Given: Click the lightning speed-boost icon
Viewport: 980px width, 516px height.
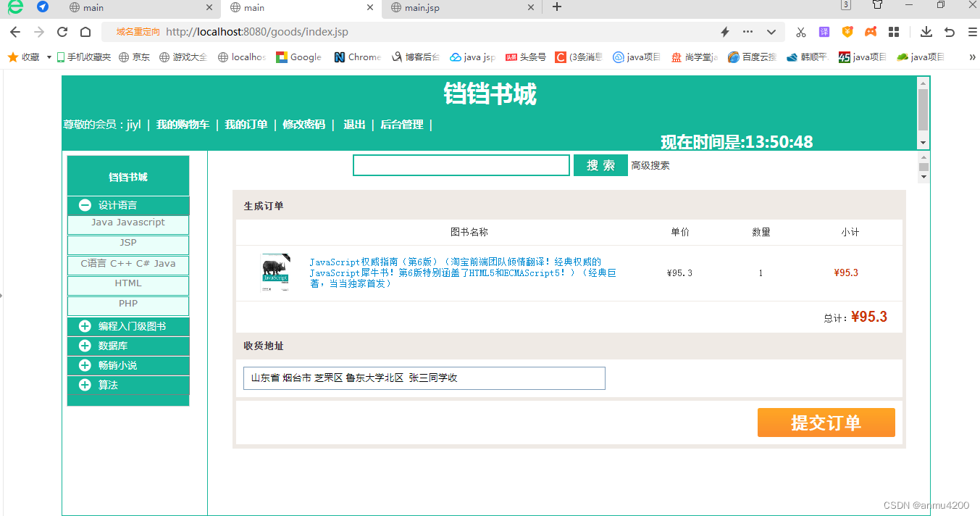Looking at the screenshot, I should point(724,32).
